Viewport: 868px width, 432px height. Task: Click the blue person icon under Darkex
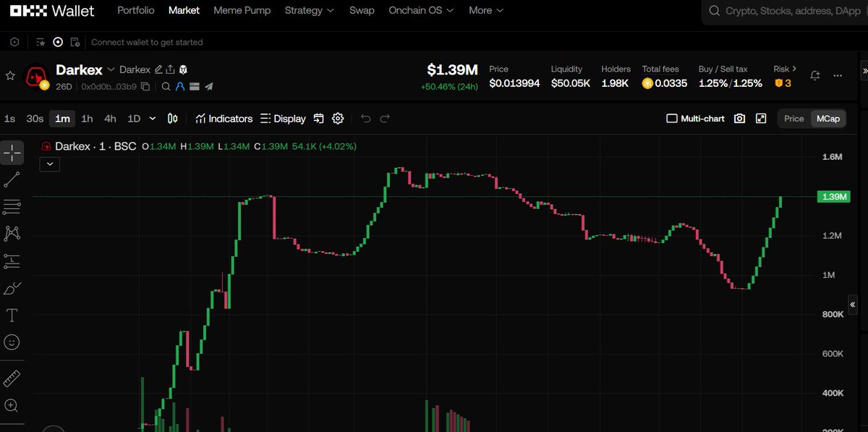180,87
